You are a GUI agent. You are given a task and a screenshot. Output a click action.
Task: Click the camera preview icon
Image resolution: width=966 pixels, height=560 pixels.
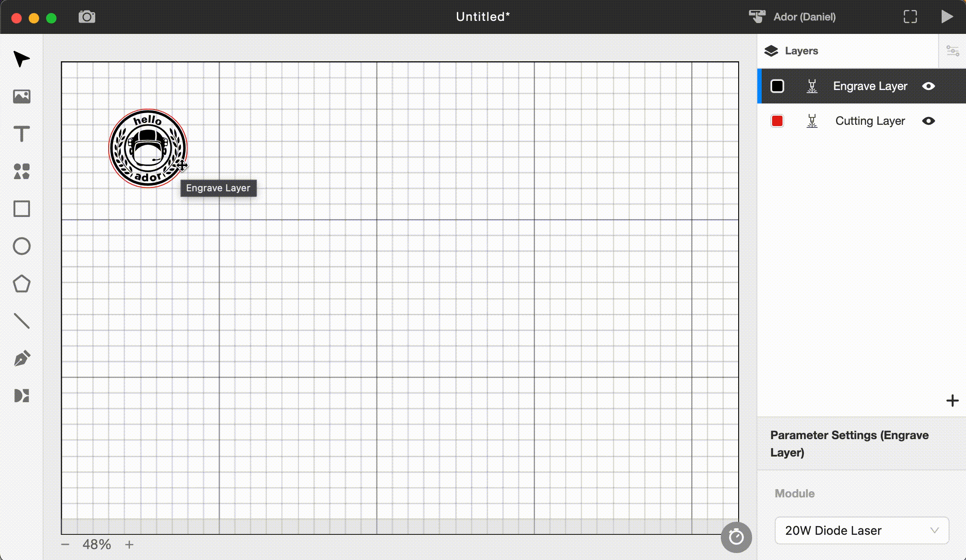87,17
